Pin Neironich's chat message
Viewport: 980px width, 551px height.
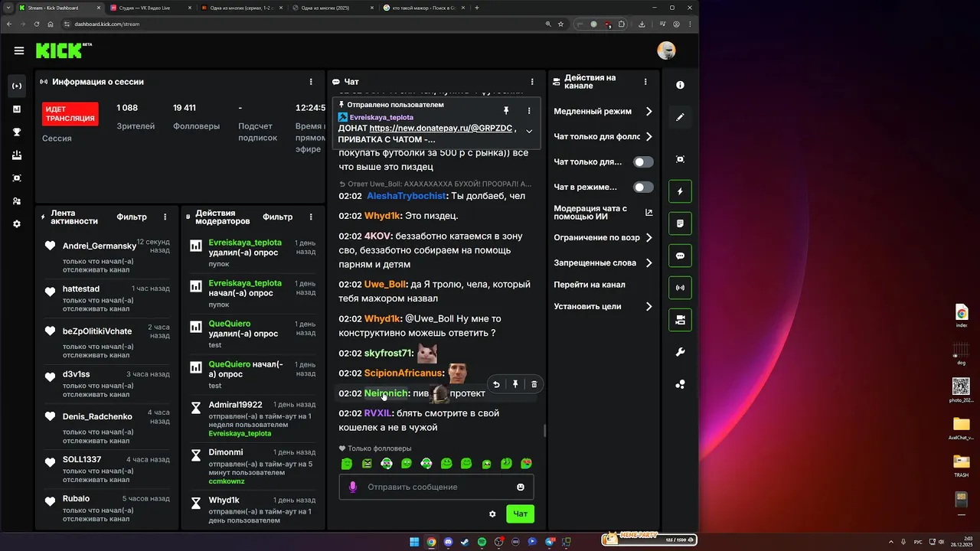tap(515, 384)
